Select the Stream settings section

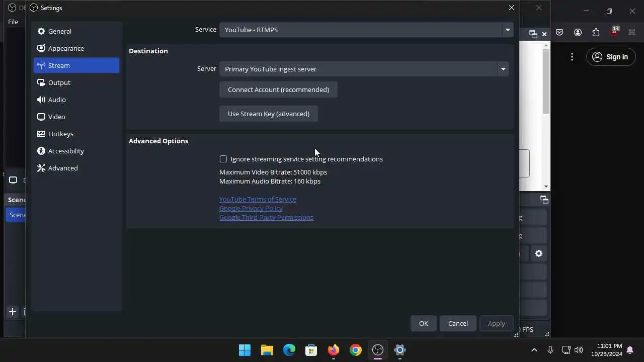point(76,65)
